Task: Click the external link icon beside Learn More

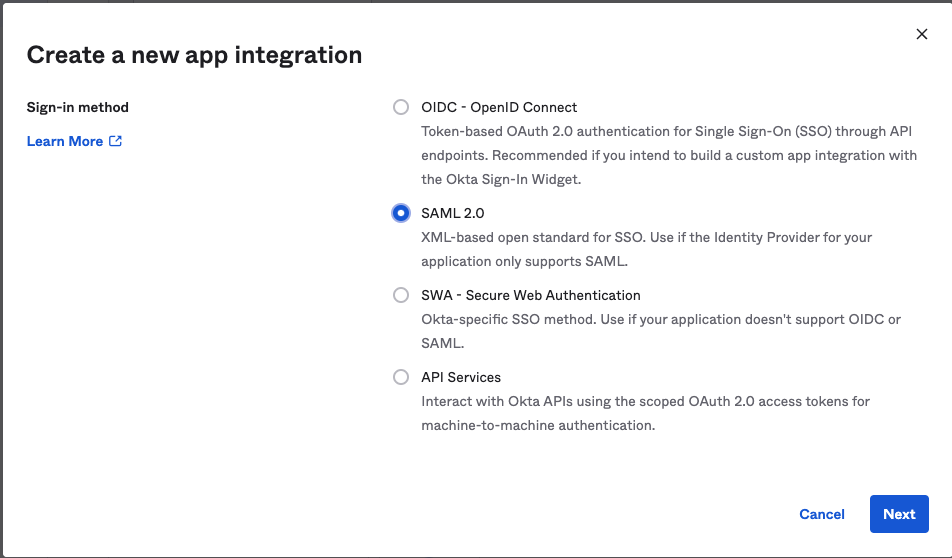Action: [115, 141]
